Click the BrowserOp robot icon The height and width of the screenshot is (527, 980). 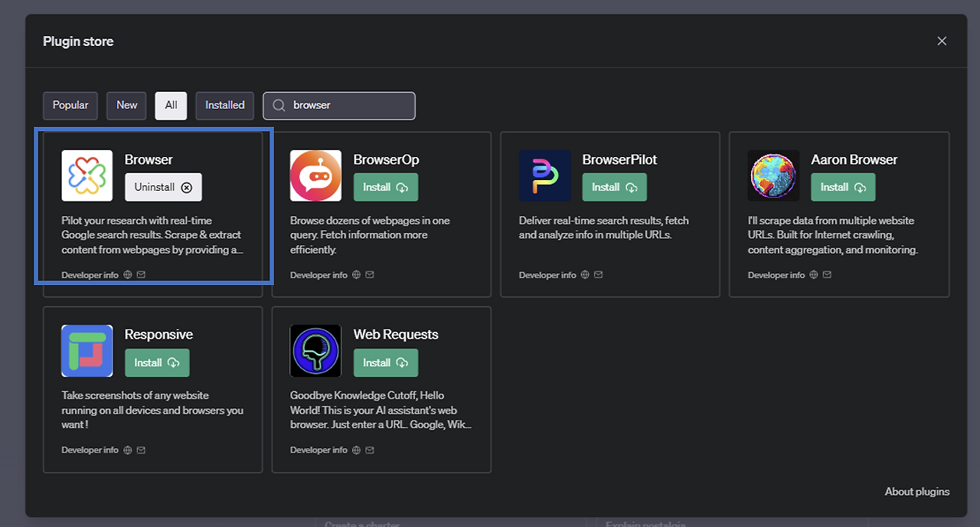coord(315,175)
